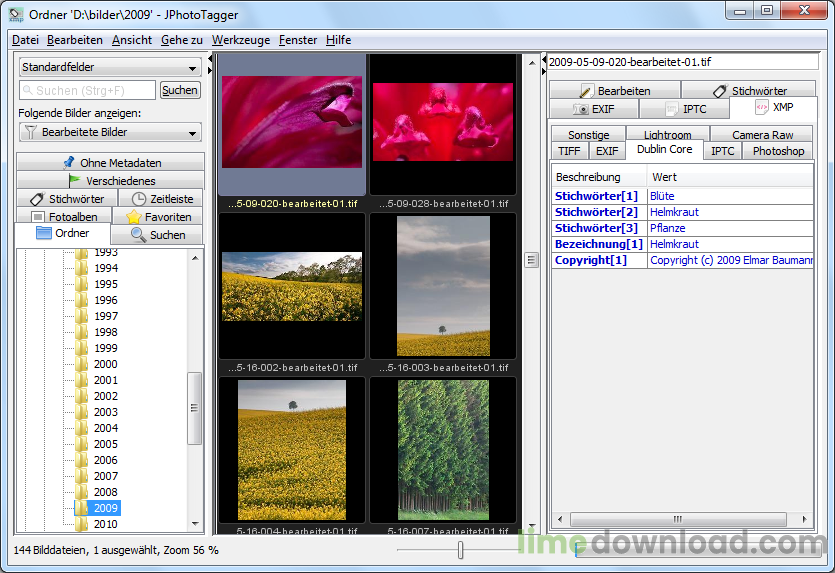Screen dimensions: 835x573
Task: Click the camera icon on EXIF tab
Action: coord(580,109)
